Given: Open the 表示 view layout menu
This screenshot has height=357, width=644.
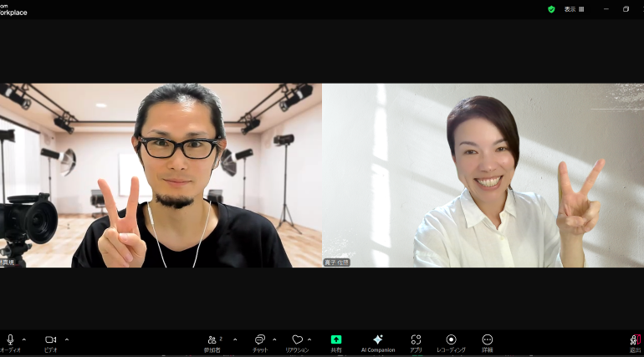Looking at the screenshot, I should (x=574, y=9).
